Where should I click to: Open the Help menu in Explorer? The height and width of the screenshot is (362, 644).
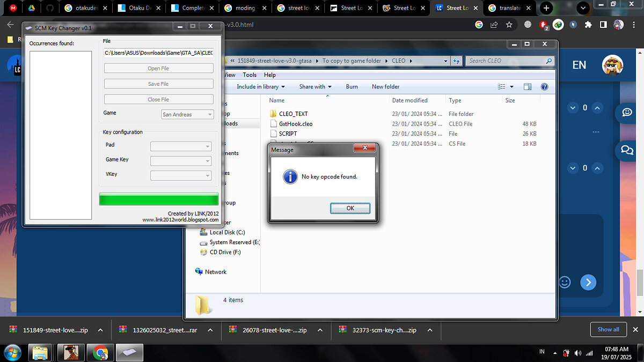270,75
